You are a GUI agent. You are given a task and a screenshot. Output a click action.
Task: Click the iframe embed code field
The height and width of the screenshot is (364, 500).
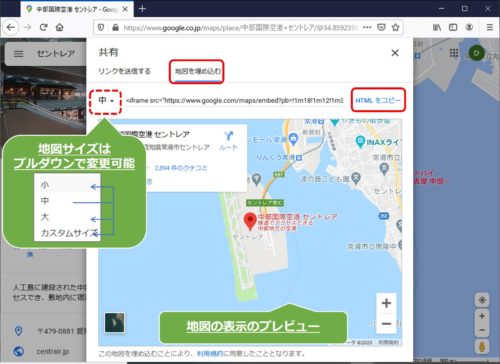point(235,100)
